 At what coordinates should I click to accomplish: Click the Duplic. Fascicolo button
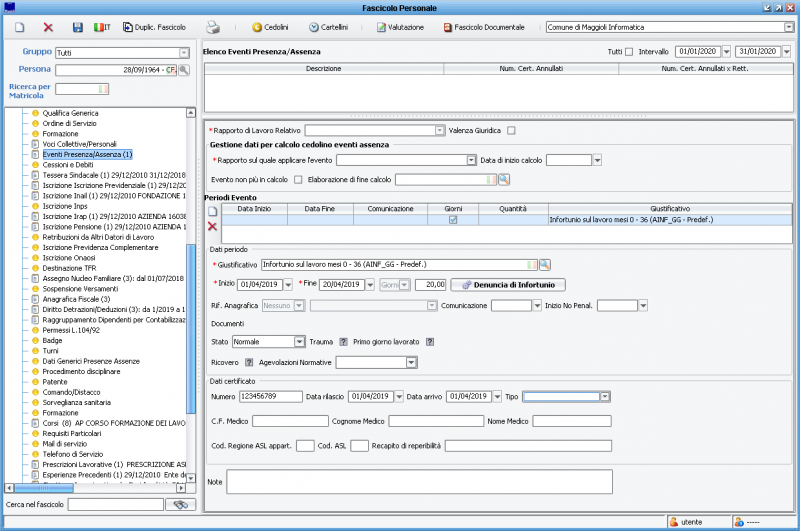click(155, 27)
